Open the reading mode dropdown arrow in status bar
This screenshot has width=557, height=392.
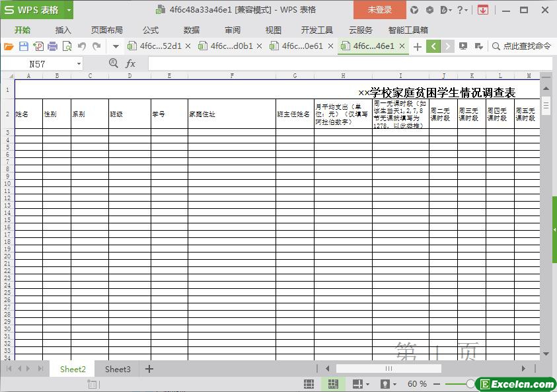[x=367, y=384]
